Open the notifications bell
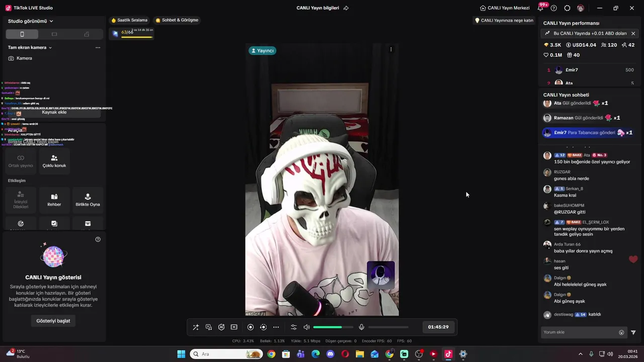Viewport: 644px width, 362px height. coord(541,8)
